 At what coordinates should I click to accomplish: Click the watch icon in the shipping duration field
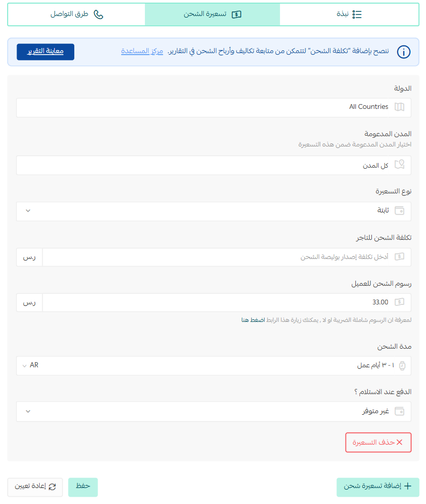click(402, 366)
